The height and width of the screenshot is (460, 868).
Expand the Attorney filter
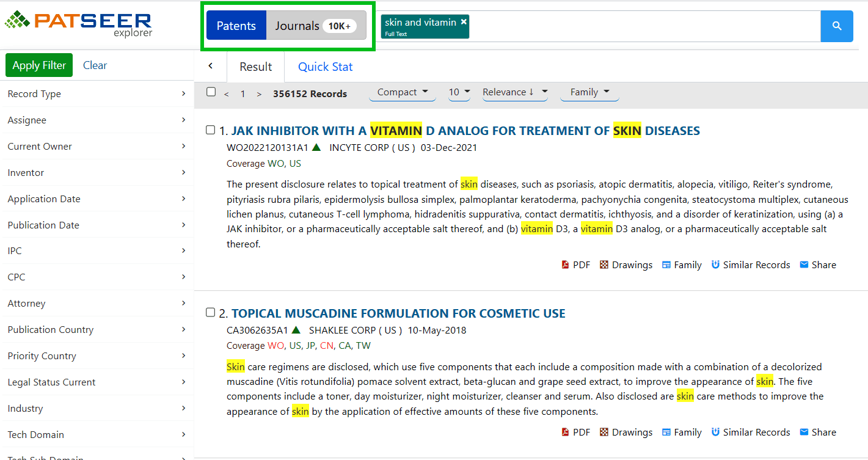tap(97, 304)
